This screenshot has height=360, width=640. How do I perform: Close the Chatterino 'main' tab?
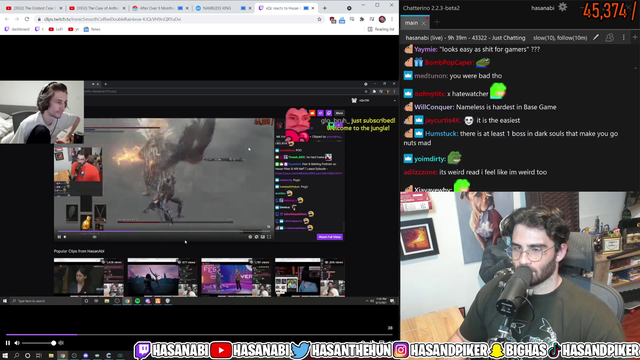click(424, 23)
